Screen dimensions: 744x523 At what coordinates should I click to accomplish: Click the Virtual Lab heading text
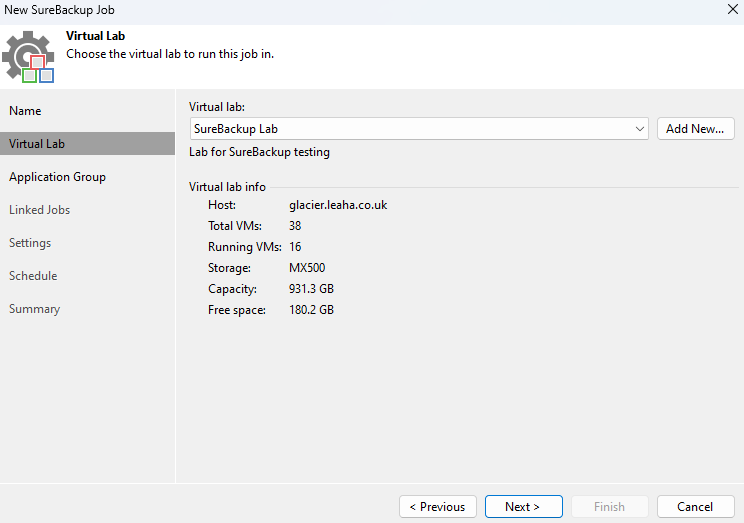(x=95, y=36)
